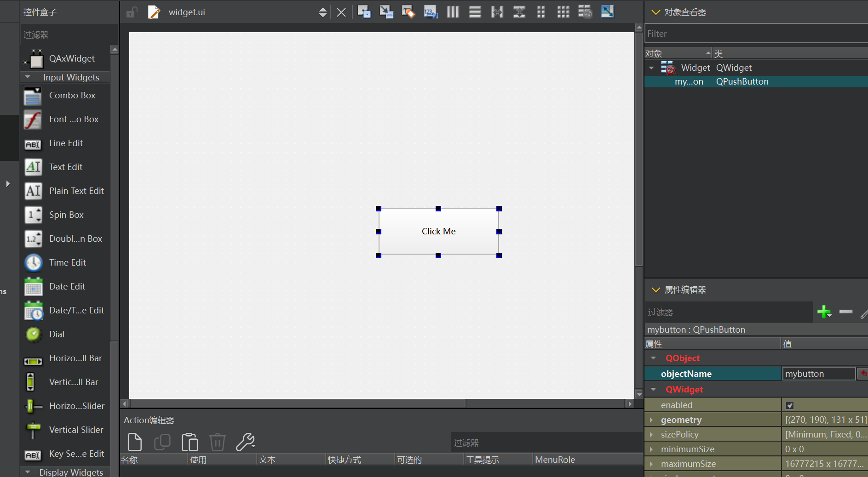Click the Break Layout icon
Viewport: 868px width, 477px height.
[585, 12]
